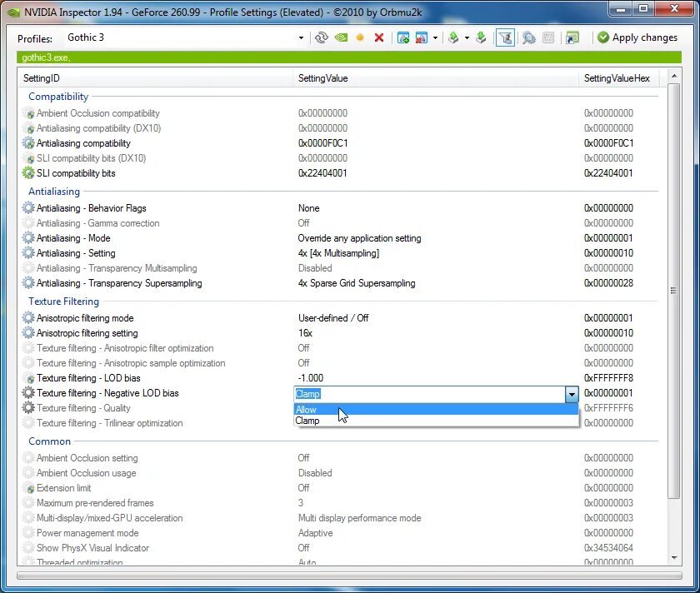Click the Antialiasing group header
The image size is (700, 593).
coord(54,192)
